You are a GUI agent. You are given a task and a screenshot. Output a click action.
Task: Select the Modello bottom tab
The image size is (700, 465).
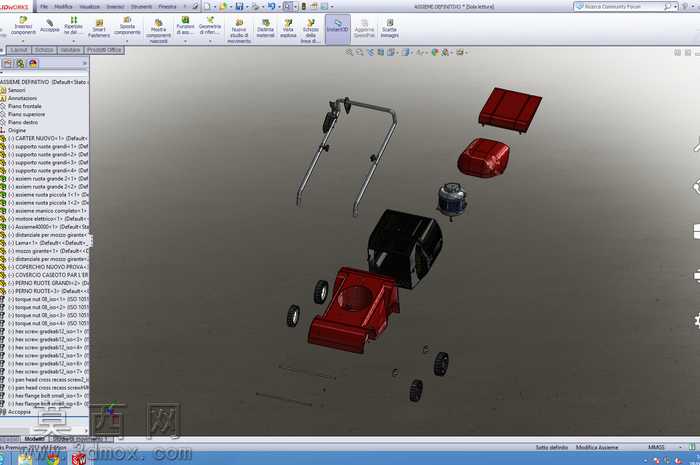(34, 439)
